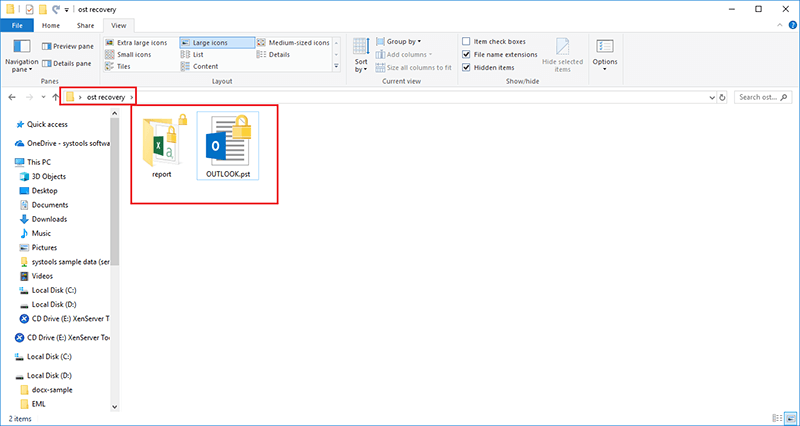
Task: Select Details layout
Action: (x=273, y=55)
